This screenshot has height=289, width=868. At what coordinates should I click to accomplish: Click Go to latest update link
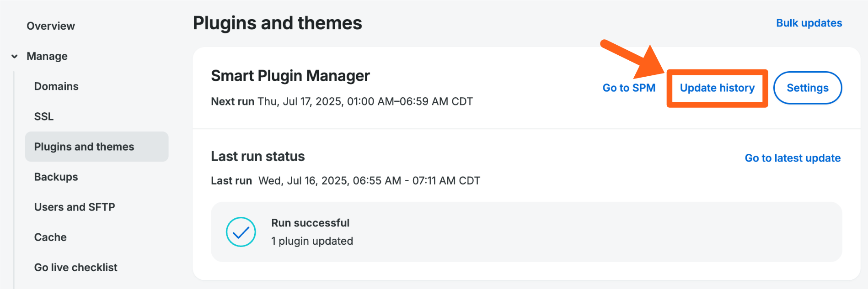tap(793, 158)
